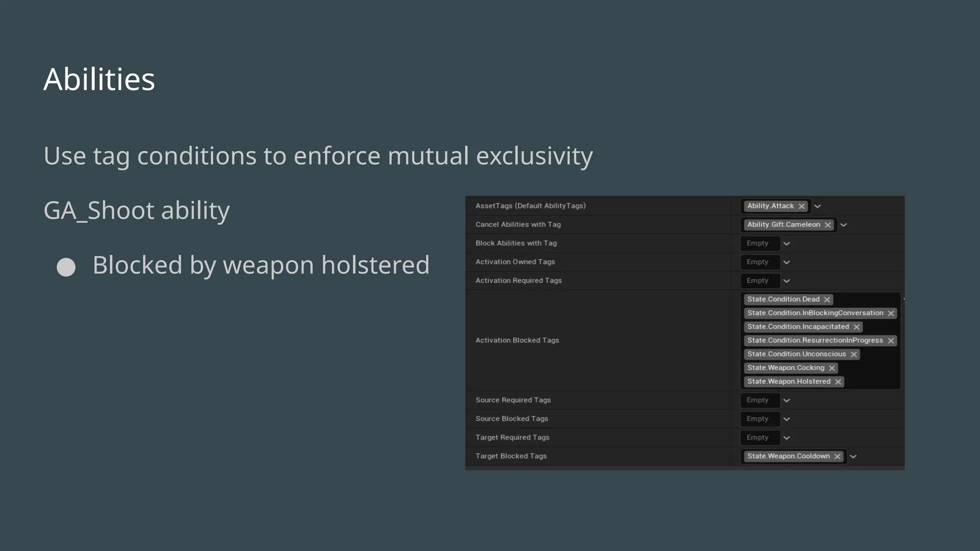980x551 pixels.
Task: Remove the State.Weapon.Cocking tag
Action: tap(832, 368)
